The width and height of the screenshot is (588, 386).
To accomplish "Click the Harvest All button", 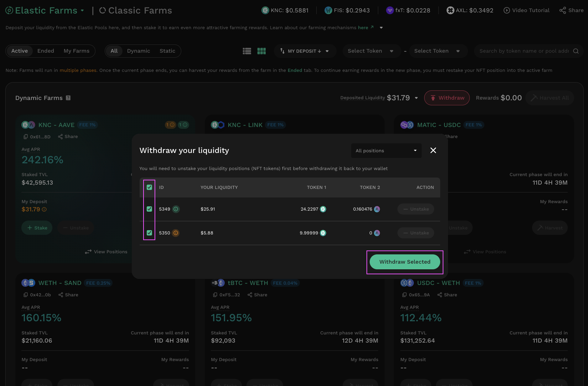I will [x=550, y=98].
